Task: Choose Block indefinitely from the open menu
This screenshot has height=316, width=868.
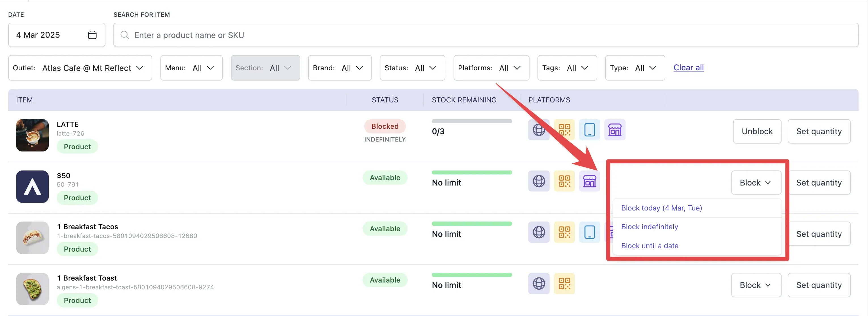Action: [x=649, y=227]
